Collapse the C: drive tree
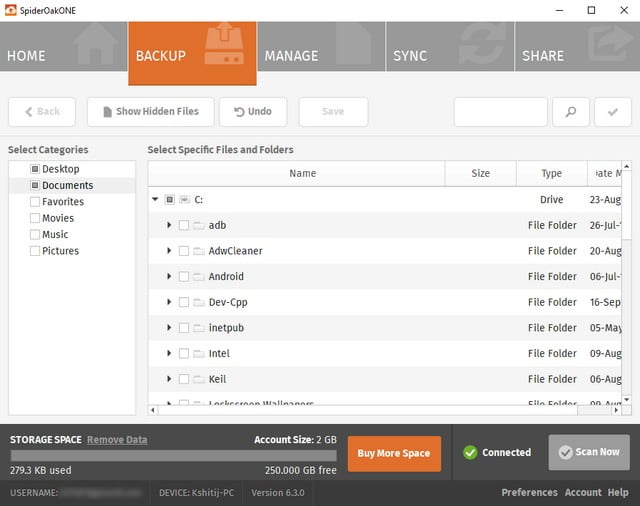Viewport: 640px width, 506px height. click(155, 200)
